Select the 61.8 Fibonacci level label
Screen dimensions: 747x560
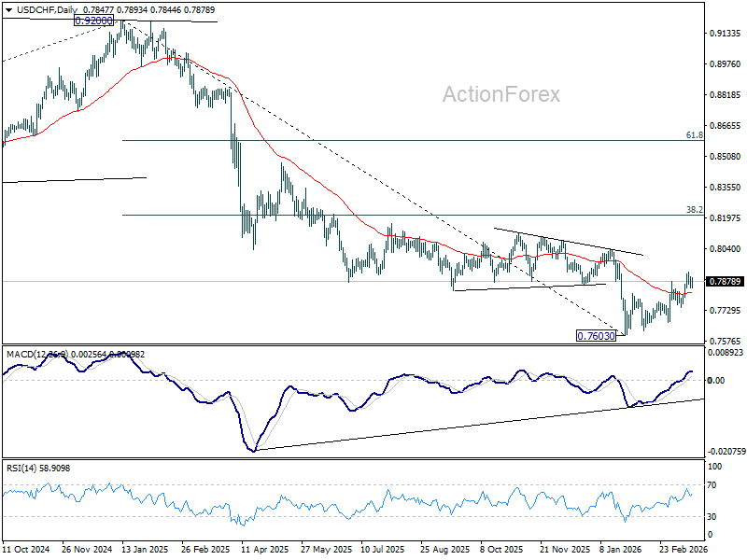(x=694, y=135)
